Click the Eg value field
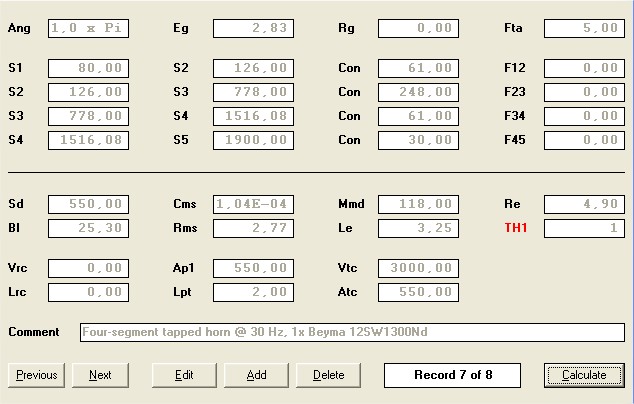This screenshot has width=634, height=404. point(253,29)
